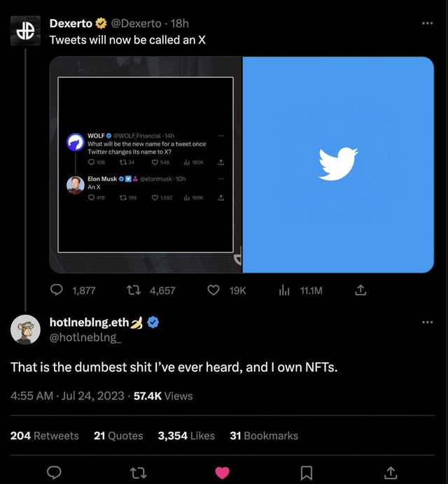Unlike the hotlnebIng.eth tweet (pink heart)
448x484 pixels.
pos(223,473)
